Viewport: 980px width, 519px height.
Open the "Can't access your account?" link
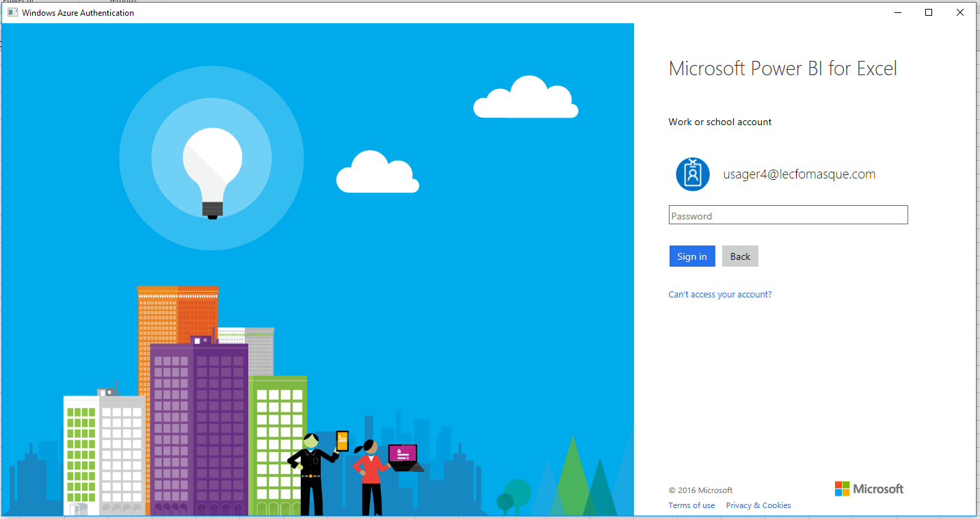point(720,295)
